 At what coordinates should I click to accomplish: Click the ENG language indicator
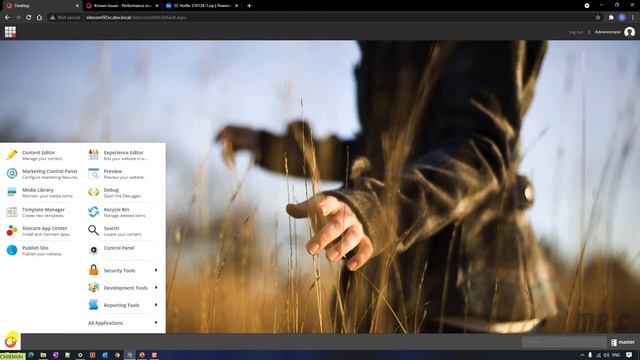pos(616,355)
